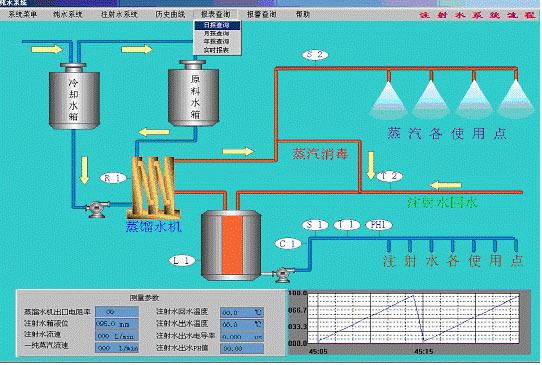542x365 pixels.
Task: Click the 原料水箱 raw water tank
Action: pyautogui.click(x=194, y=93)
